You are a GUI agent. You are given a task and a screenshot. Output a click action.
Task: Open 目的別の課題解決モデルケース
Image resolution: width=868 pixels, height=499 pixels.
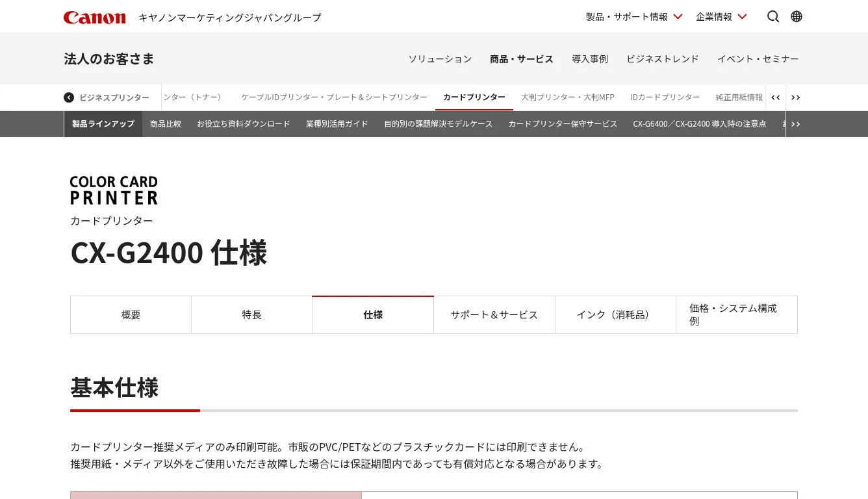439,124
